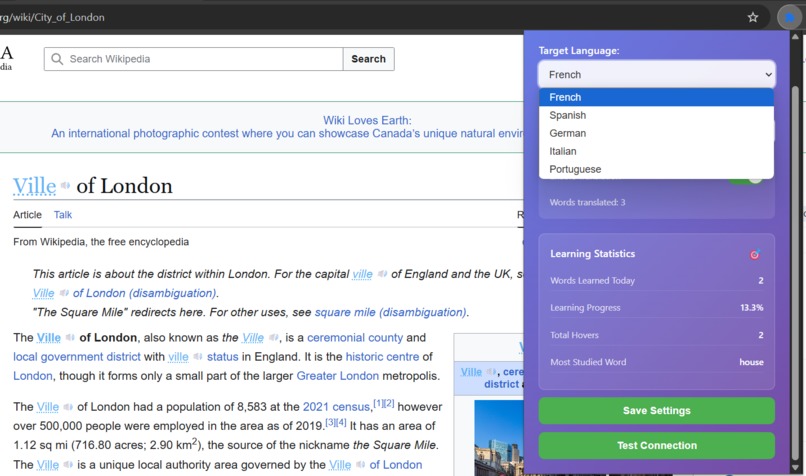Click the Test Connection button
This screenshot has height=476, width=806.
[x=656, y=446]
